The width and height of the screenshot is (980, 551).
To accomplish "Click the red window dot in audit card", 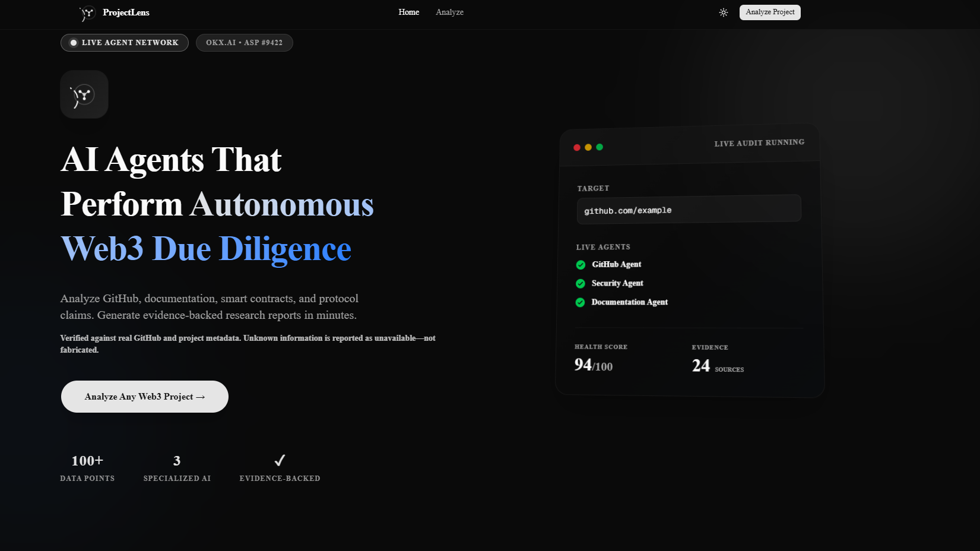I will tap(576, 147).
